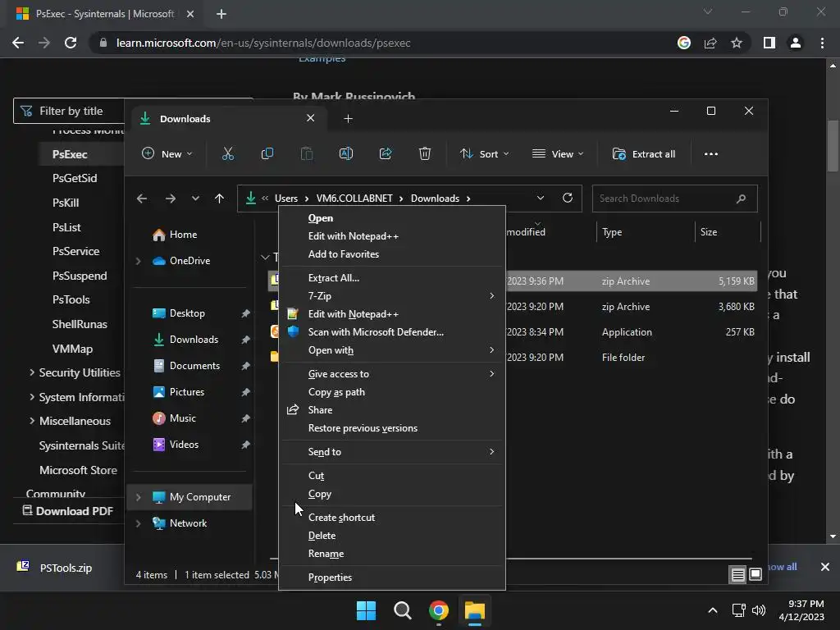Open Chrome three-dot menu
Viewport: 840px width, 630px height.
(822, 43)
